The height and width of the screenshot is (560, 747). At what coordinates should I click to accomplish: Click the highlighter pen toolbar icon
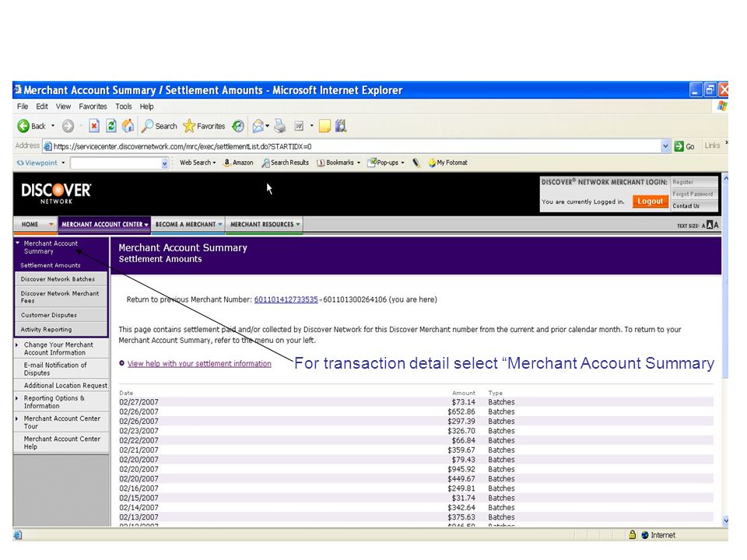click(x=416, y=163)
